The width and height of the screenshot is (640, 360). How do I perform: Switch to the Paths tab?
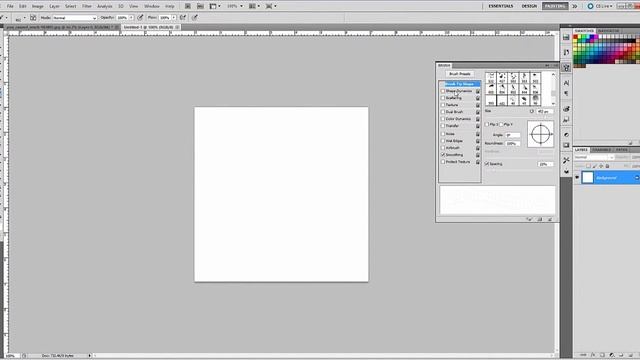tap(622, 150)
